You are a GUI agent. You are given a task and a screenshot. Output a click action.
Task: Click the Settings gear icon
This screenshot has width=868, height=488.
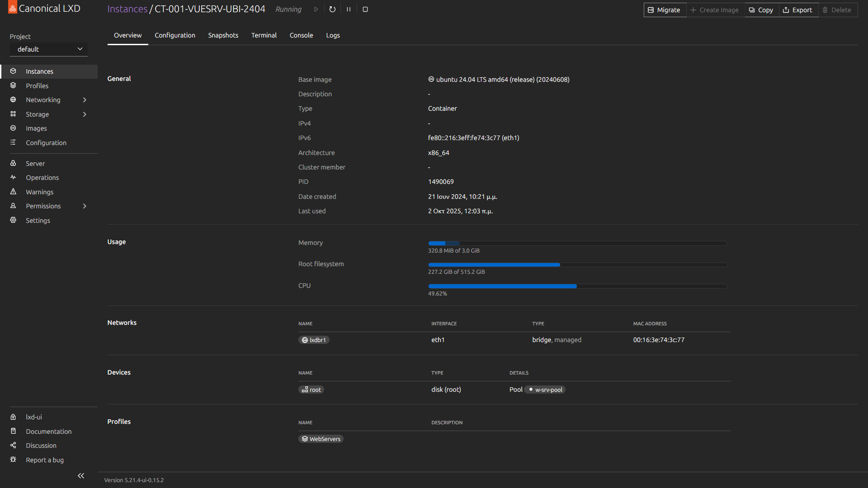coord(13,221)
